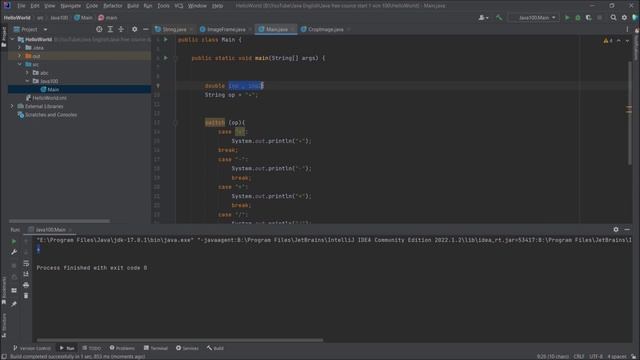This screenshot has width=640, height=360.
Task: Go to next highlighted problem arrow
Action: tap(627, 40)
